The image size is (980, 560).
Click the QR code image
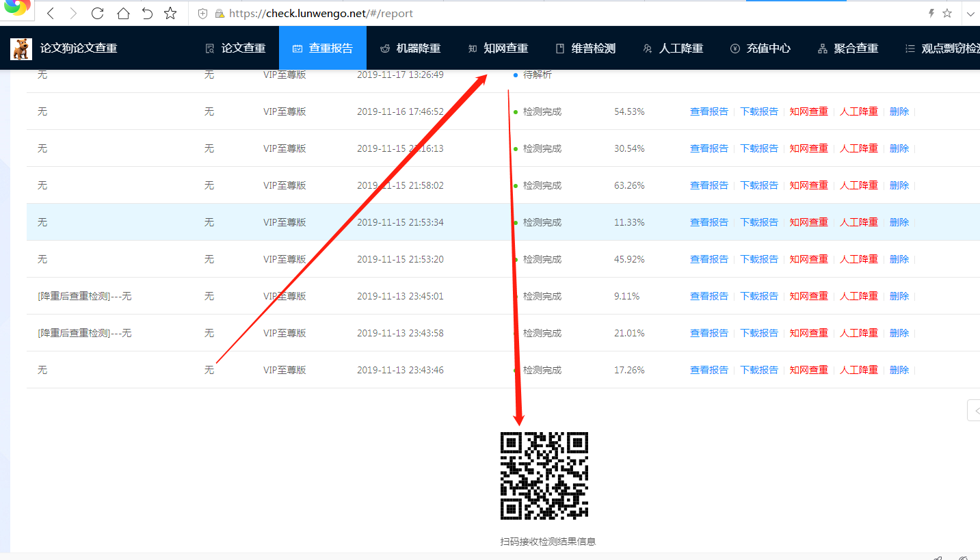click(544, 476)
